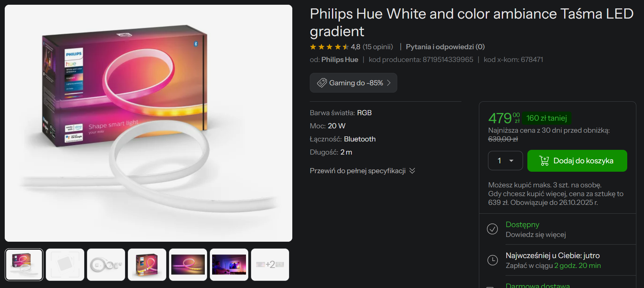Click the clock delivery time icon
Screen dimensions: 644x288
point(492,260)
